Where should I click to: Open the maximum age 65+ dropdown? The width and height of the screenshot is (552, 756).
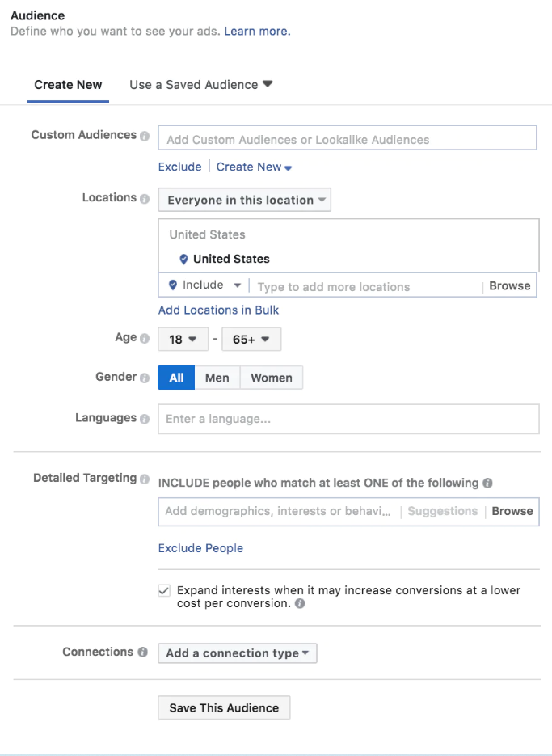251,339
